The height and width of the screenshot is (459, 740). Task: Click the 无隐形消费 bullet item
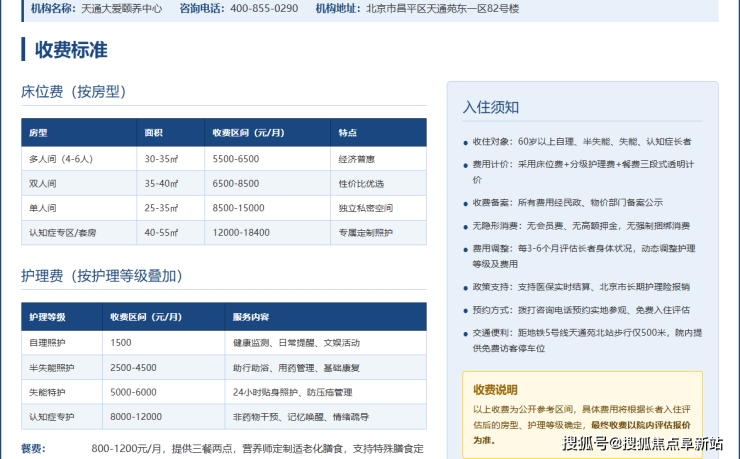[581, 226]
